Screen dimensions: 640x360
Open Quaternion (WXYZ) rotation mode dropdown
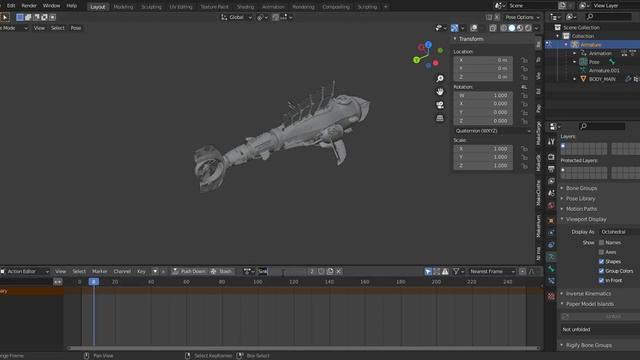pos(493,131)
